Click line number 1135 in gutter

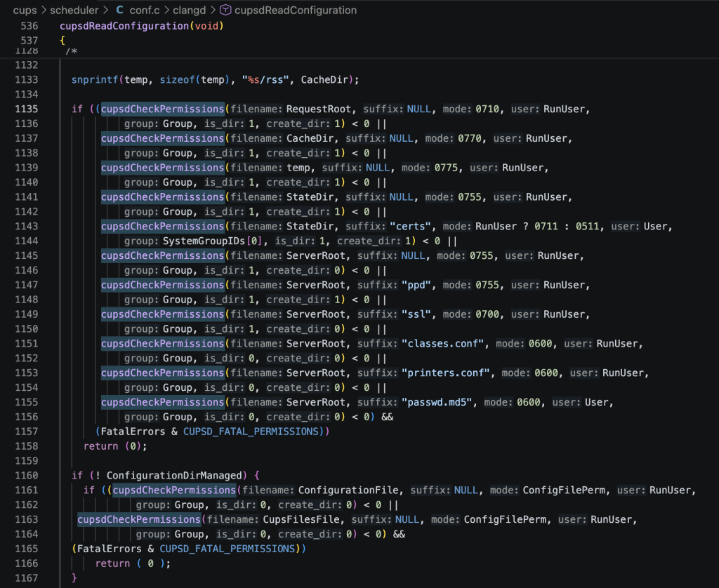click(x=27, y=109)
